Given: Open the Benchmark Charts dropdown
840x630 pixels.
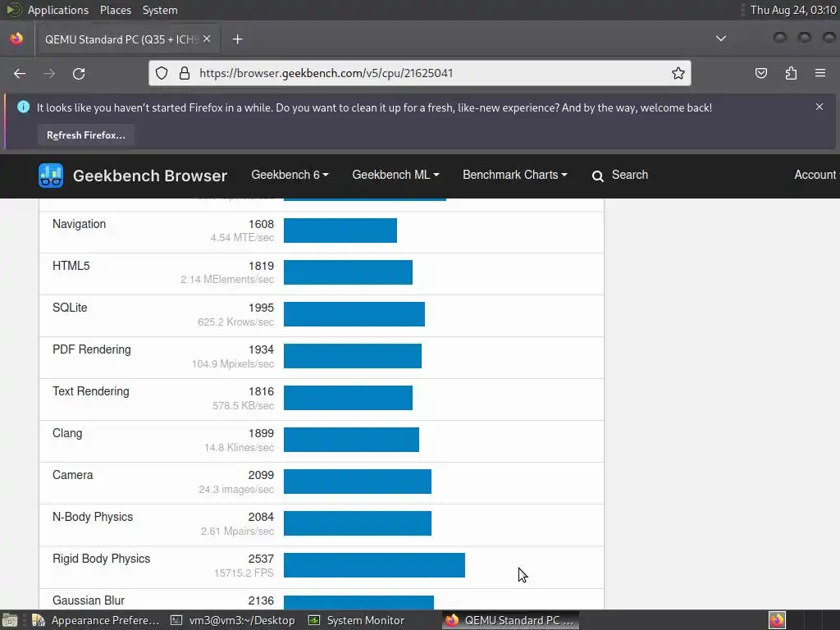Looking at the screenshot, I should click(515, 175).
